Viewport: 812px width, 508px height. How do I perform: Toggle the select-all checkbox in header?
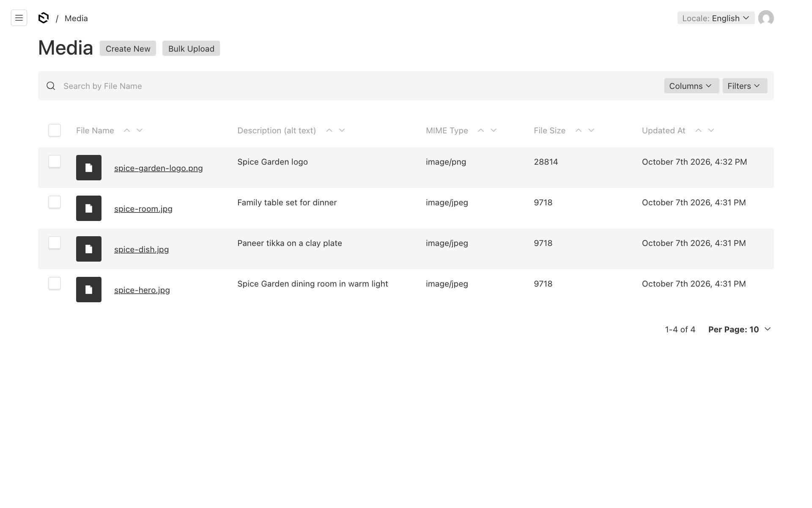coord(55,130)
